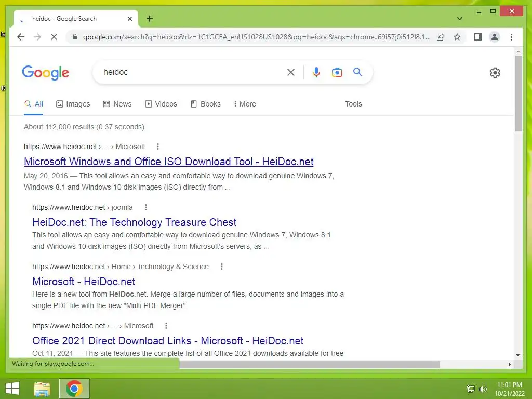Click the horizontal scrollbar right arrow
532x399 pixels.
click(x=509, y=364)
